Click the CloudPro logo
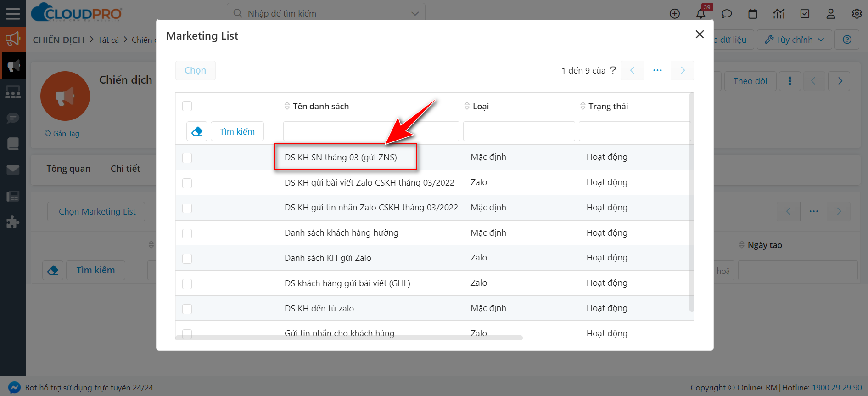The image size is (868, 396). point(76,12)
